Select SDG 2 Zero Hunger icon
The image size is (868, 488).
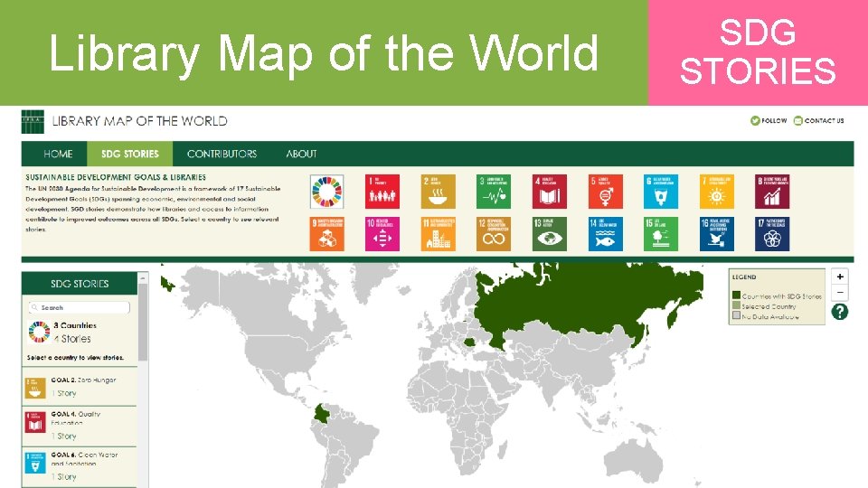pyautogui.click(x=438, y=192)
